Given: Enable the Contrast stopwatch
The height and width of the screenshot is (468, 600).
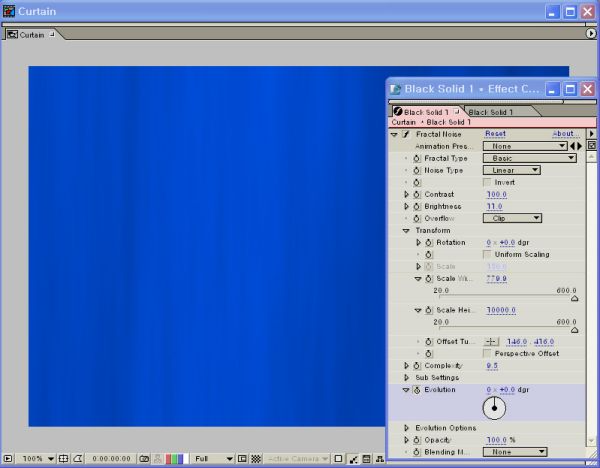Looking at the screenshot, I should (417, 194).
